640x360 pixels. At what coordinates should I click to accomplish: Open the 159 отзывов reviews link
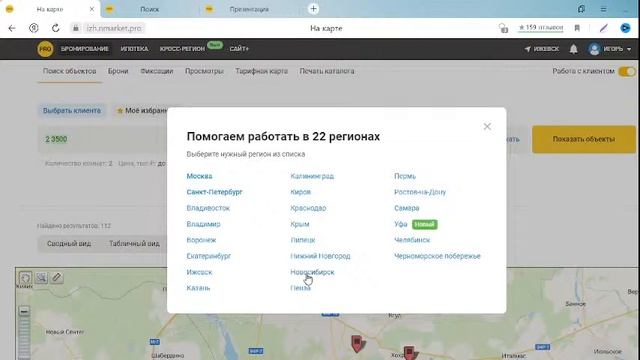point(541,27)
